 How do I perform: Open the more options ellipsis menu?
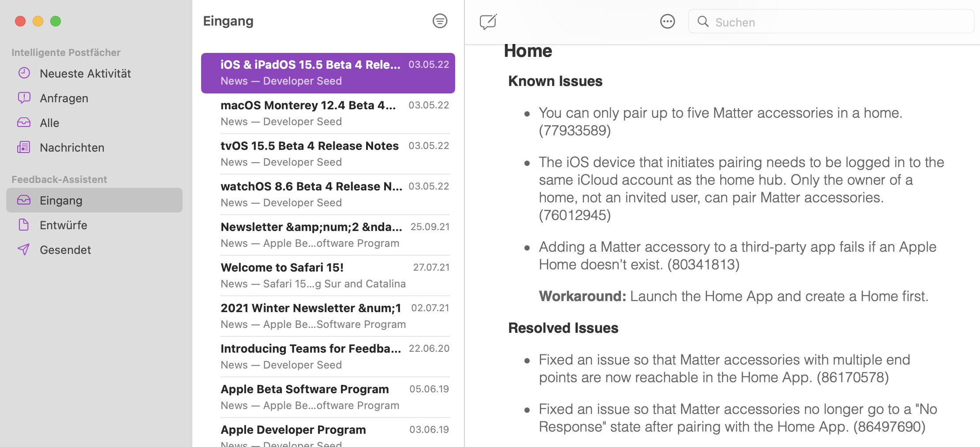[x=667, y=22]
